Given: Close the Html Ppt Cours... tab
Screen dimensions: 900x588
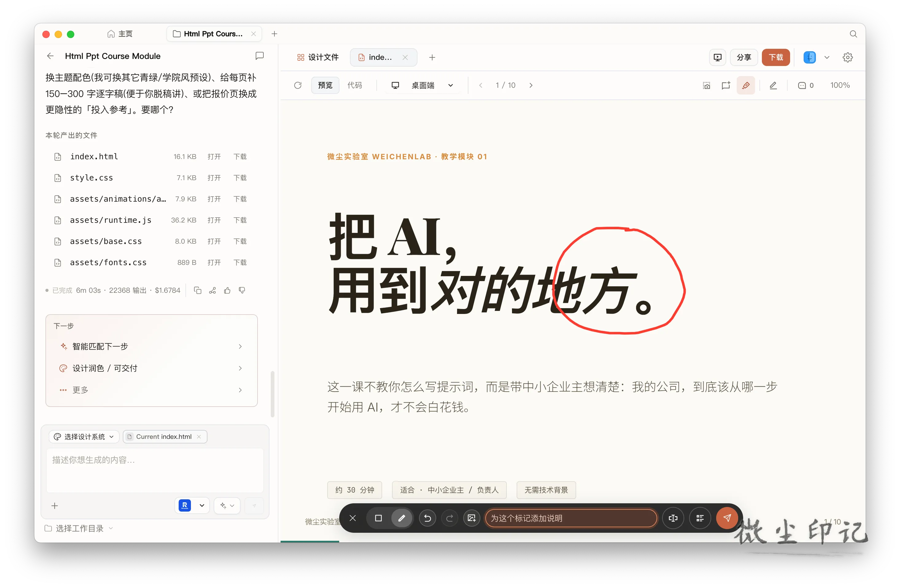Looking at the screenshot, I should point(253,34).
